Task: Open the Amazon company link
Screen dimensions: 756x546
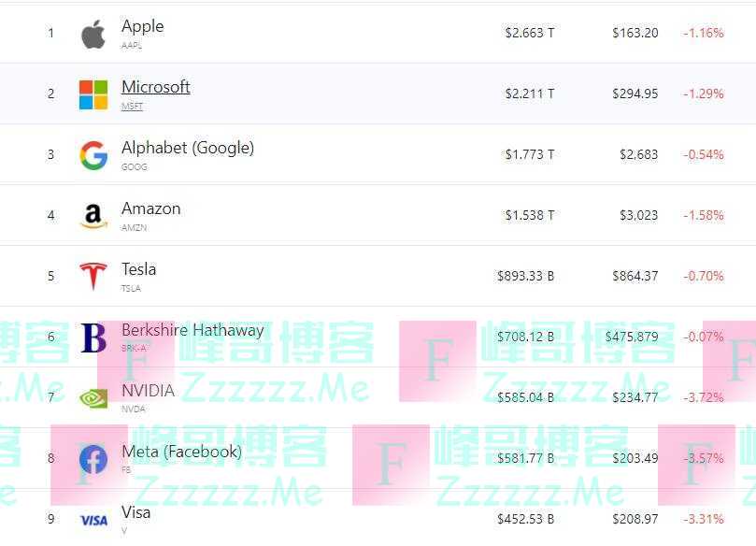Action: 150,208
